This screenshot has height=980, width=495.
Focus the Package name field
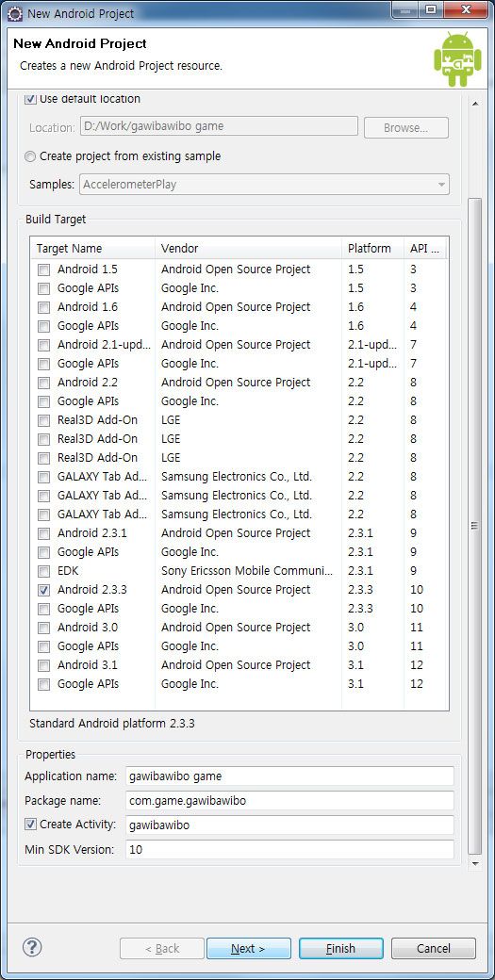pos(289,800)
